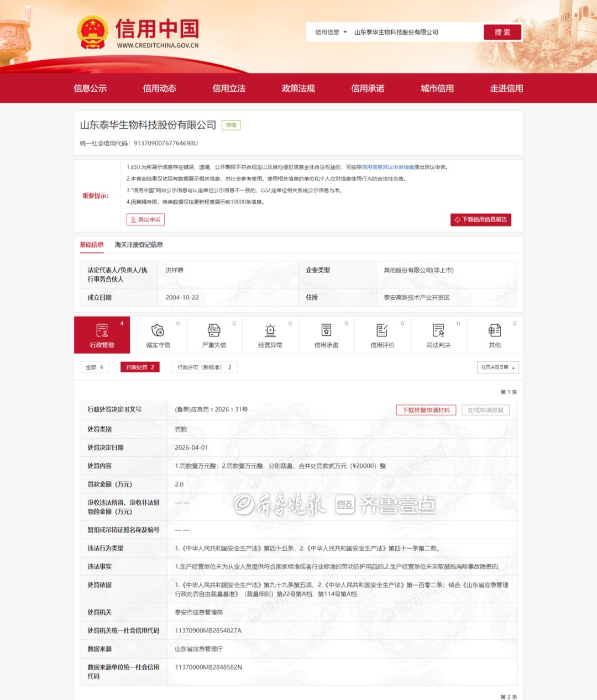
Task: Open the 司法判决 category icon
Action: coord(438,331)
